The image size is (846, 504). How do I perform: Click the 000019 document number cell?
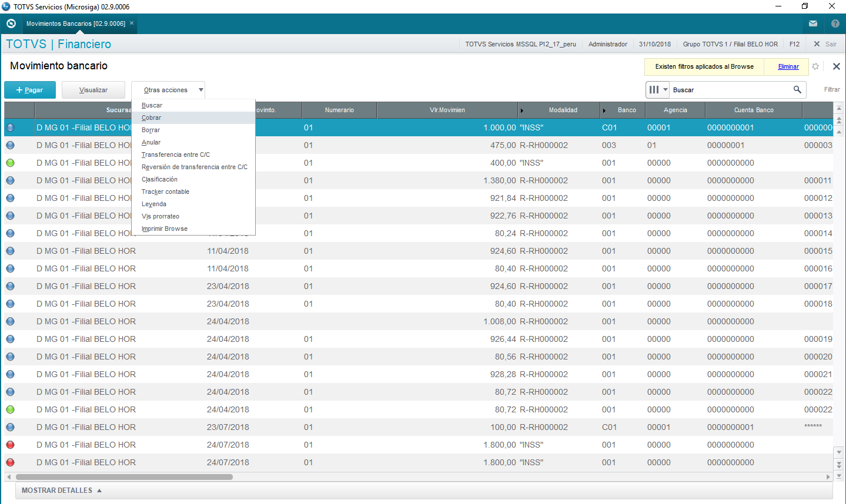point(818,339)
